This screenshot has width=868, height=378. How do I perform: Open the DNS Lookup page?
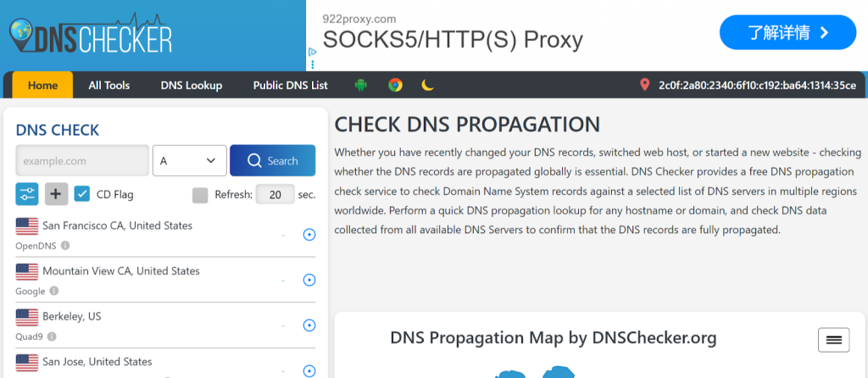click(192, 86)
